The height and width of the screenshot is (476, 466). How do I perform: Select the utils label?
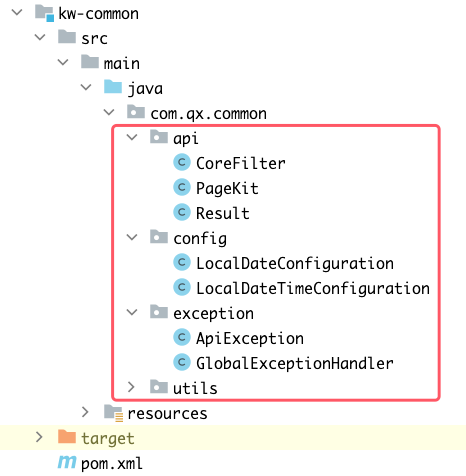[x=195, y=388]
